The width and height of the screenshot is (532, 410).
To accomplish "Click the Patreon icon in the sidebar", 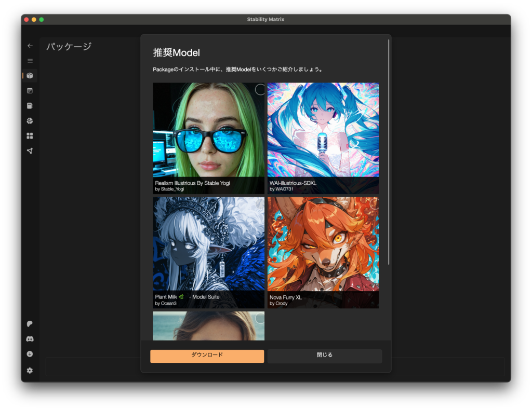I will coord(30,324).
